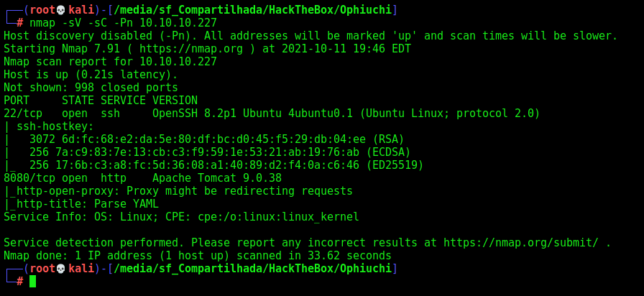Click the https://nmap.org/submit/ link
Image resolution: width=644 pixels, height=296 pixels.
pyautogui.click(x=520, y=243)
